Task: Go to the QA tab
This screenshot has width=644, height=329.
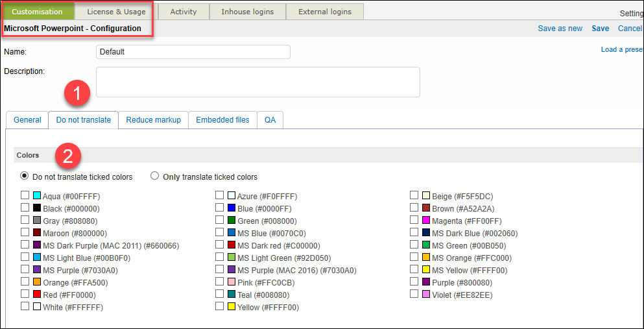Action: click(x=270, y=120)
